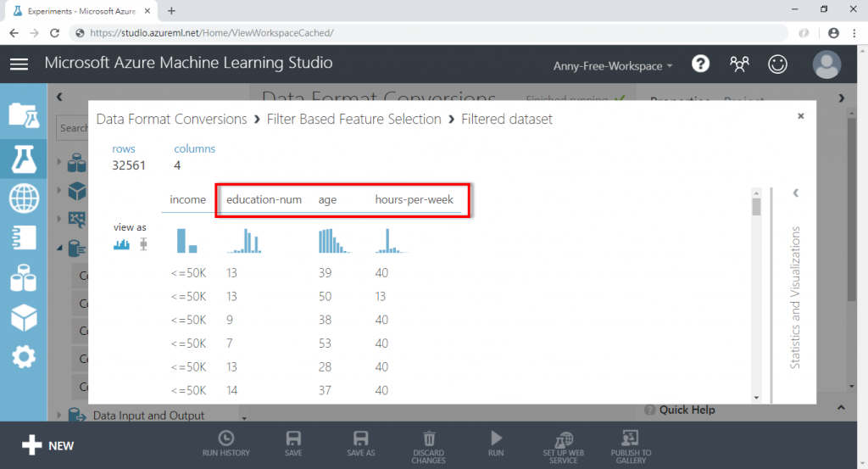
Task: Click the module Search field
Action: [x=73, y=128]
